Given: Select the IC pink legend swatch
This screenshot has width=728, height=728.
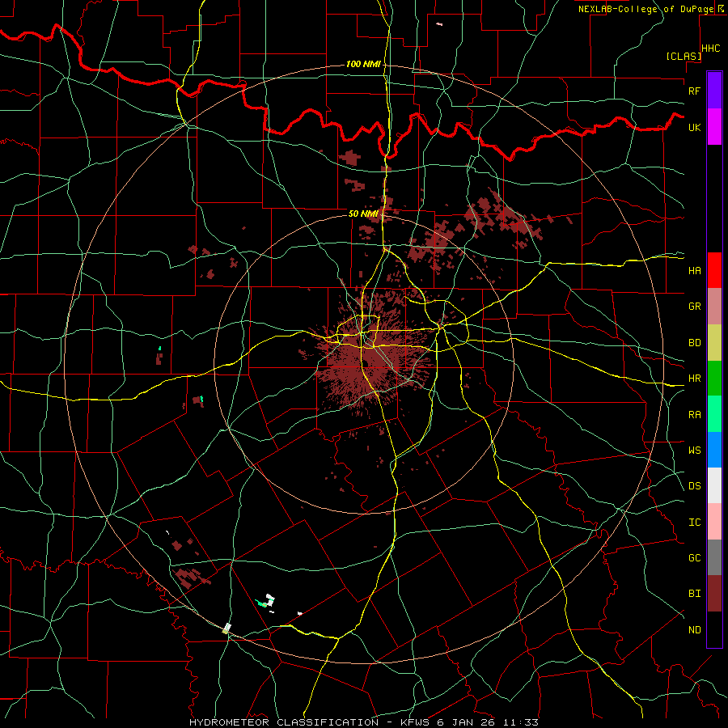Looking at the screenshot, I should coord(714,522).
